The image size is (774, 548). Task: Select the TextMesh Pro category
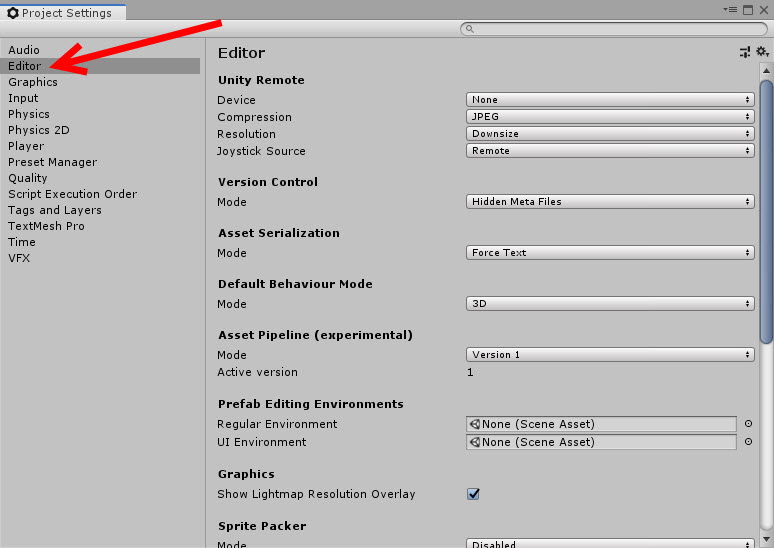coord(100,226)
